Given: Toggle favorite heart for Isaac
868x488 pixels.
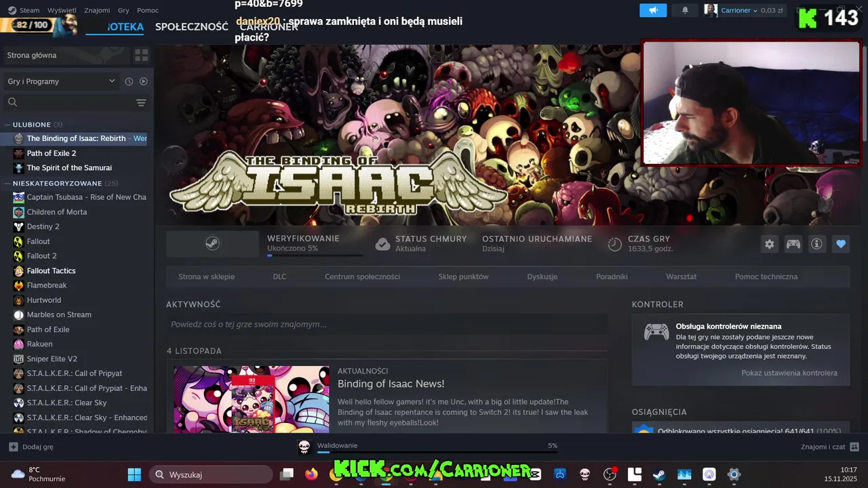Looking at the screenshot, I should [x=841, y=244].
